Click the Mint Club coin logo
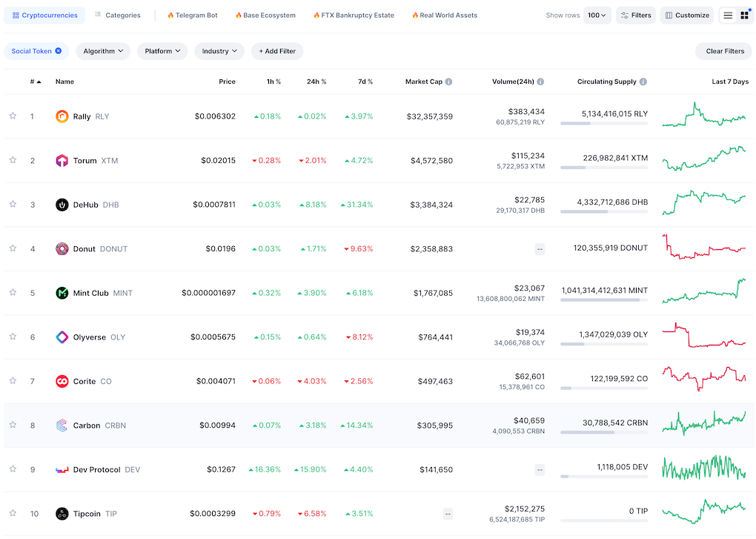 (62, 293)
